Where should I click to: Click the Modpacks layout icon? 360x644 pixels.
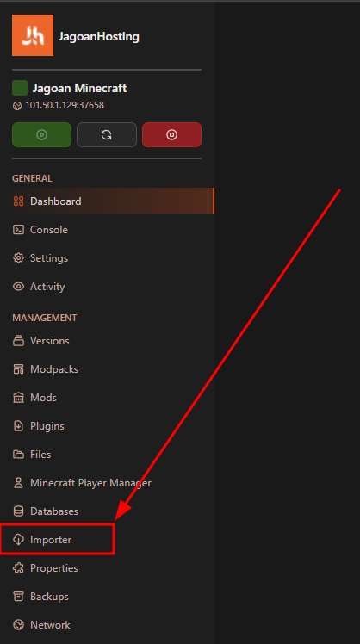[x=18, y=369]
